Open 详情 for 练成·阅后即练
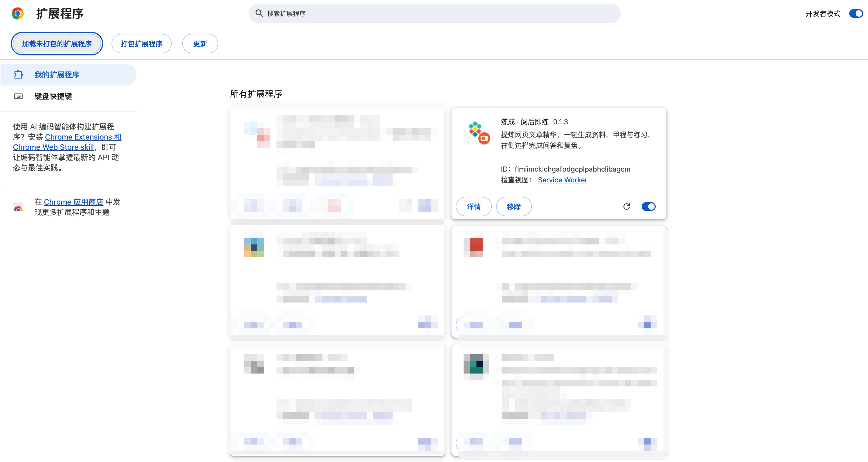Viewport: 868px width, 462px height. coord(474,206)
